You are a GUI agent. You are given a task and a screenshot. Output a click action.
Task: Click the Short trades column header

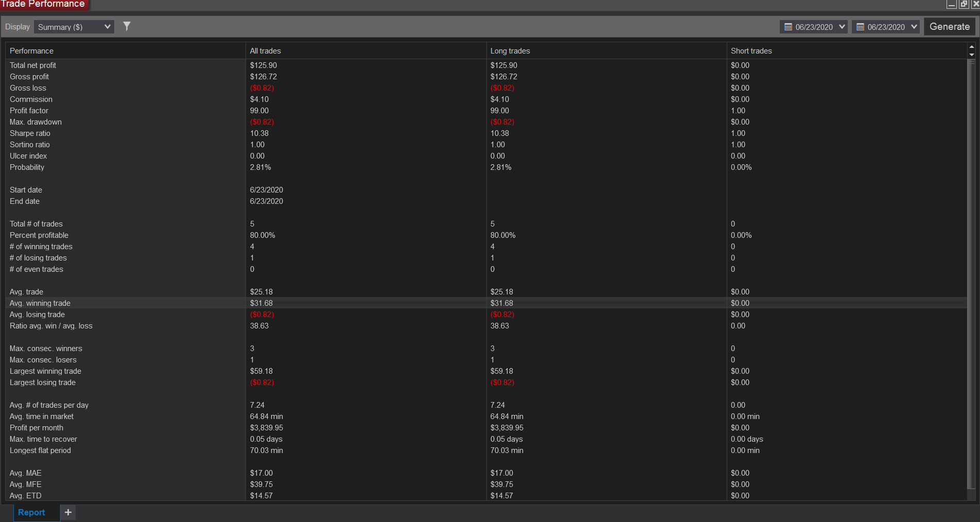click(847, 51)
